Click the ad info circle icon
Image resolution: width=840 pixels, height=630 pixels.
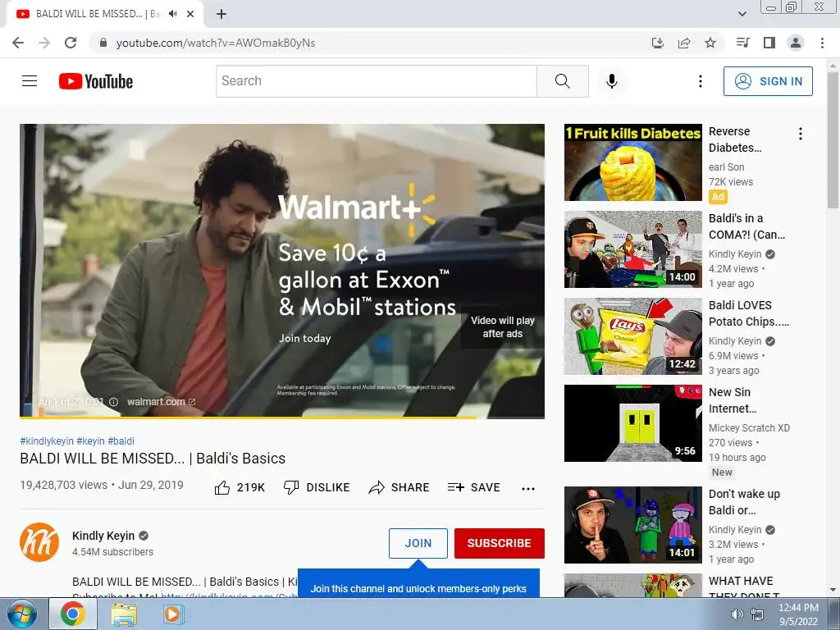tap(113, 402)
